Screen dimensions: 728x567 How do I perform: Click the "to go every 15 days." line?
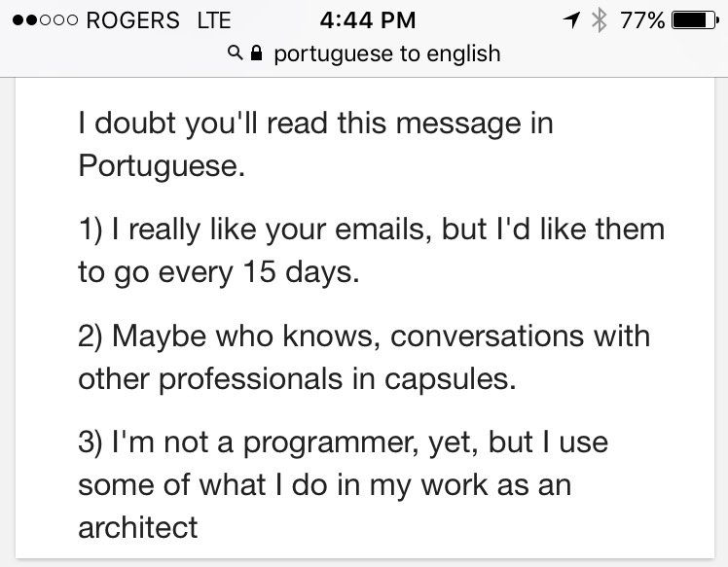tap(219, 271)
